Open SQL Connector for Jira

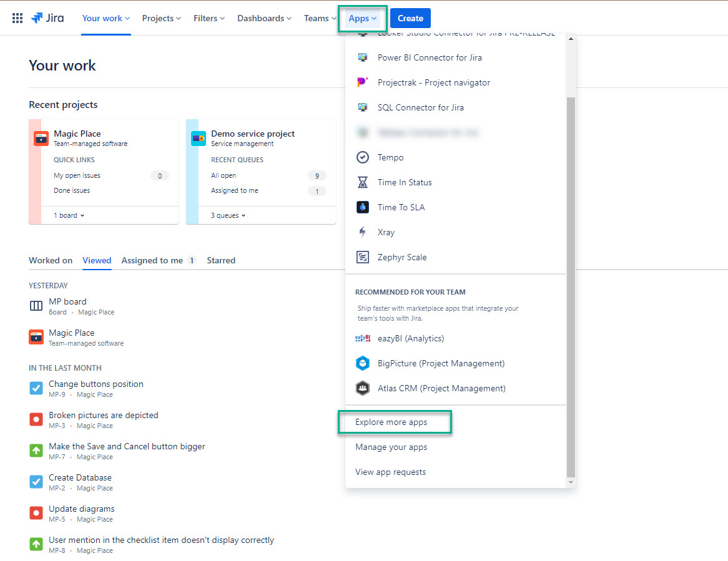click(421, 107)
